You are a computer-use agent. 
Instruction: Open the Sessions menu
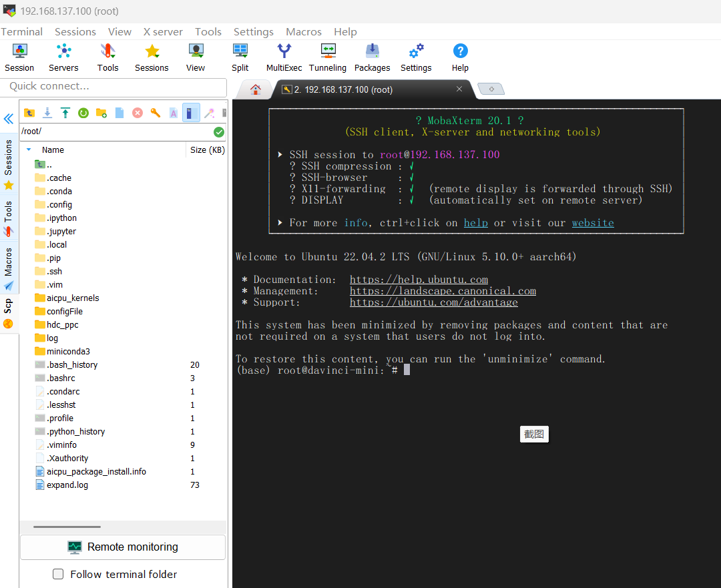75,32
